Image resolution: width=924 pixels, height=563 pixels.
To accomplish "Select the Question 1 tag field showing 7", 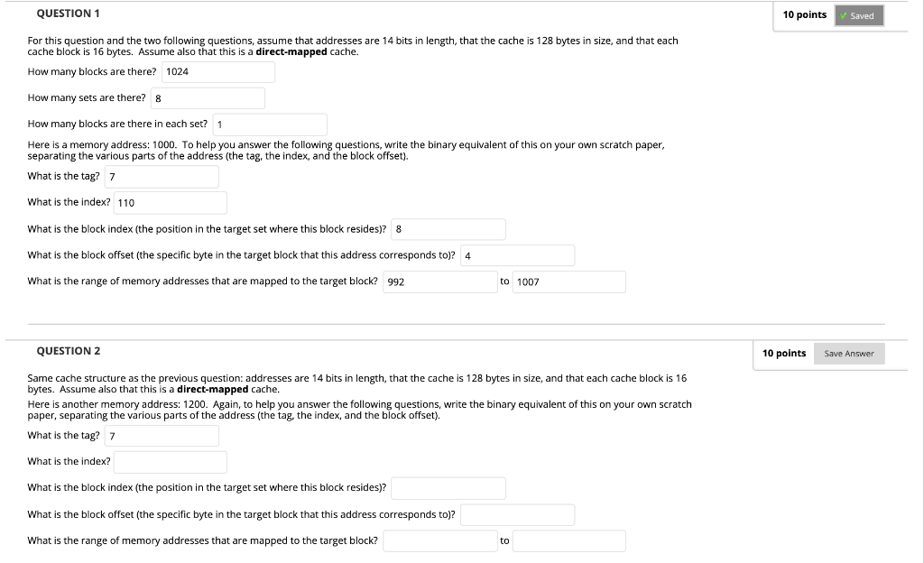I will [x=161, y=176].
